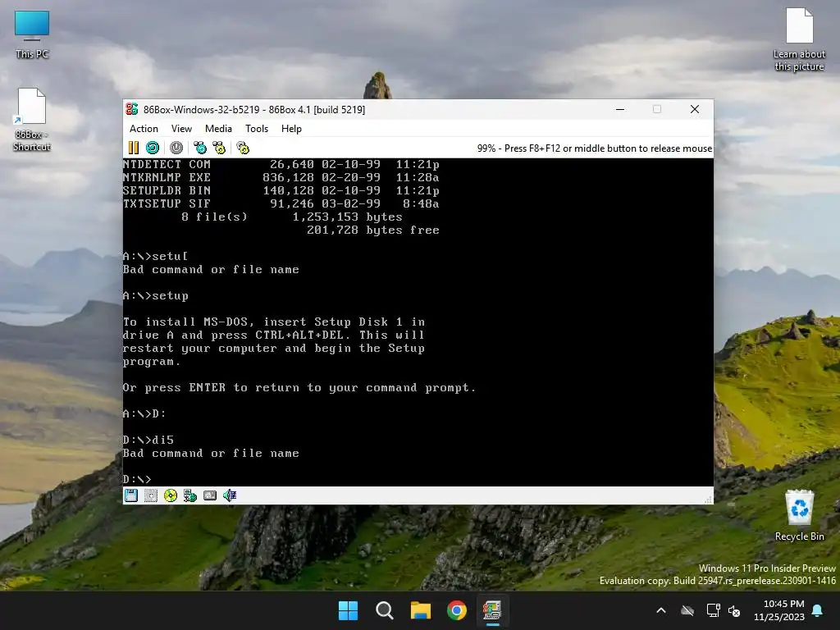Open File Explorer from the taskbar

click(421, 610)
